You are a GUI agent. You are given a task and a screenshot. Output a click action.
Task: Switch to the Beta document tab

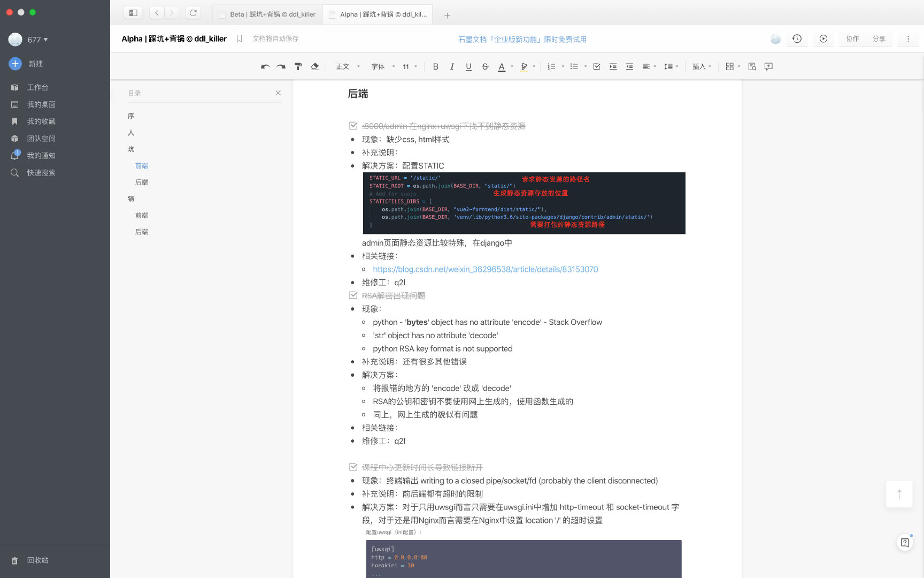pos(267,14)
